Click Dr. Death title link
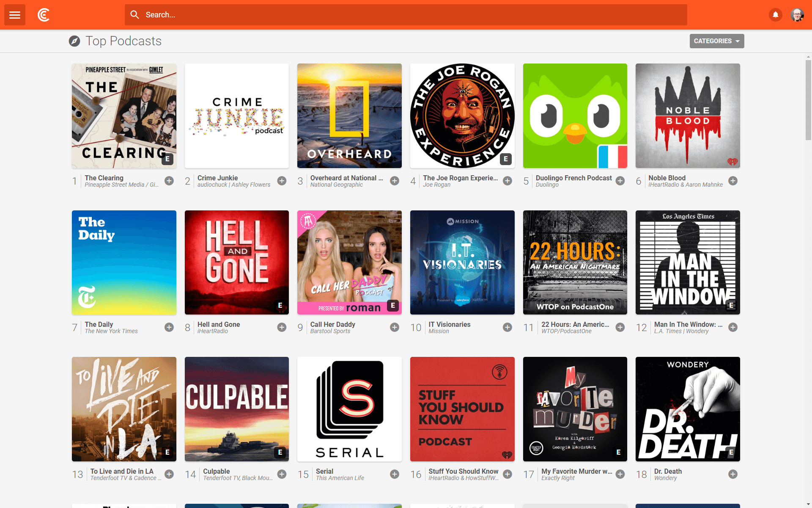Image resolution: width=812 pixels, height=508 pixels. point(668,471)
